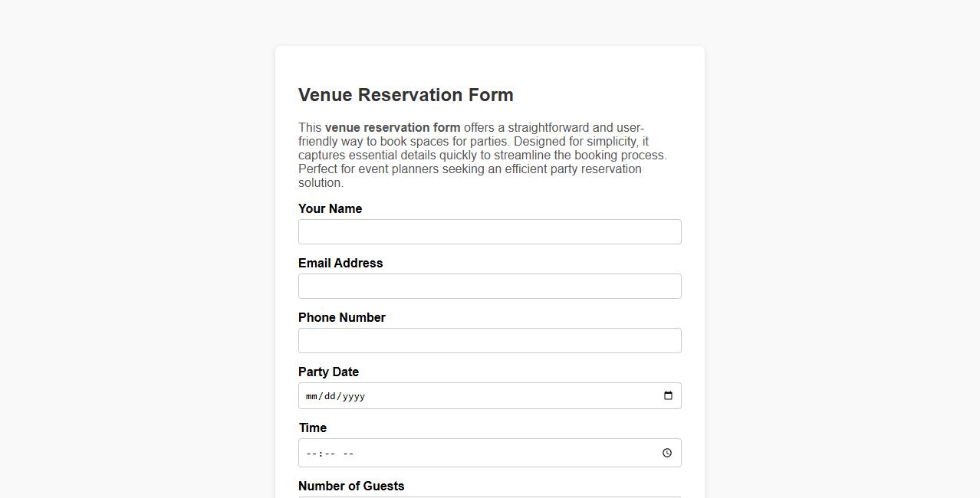
Task: Click the day segment of Party Date
Action: pyautogui.click(x=331, y=396)
